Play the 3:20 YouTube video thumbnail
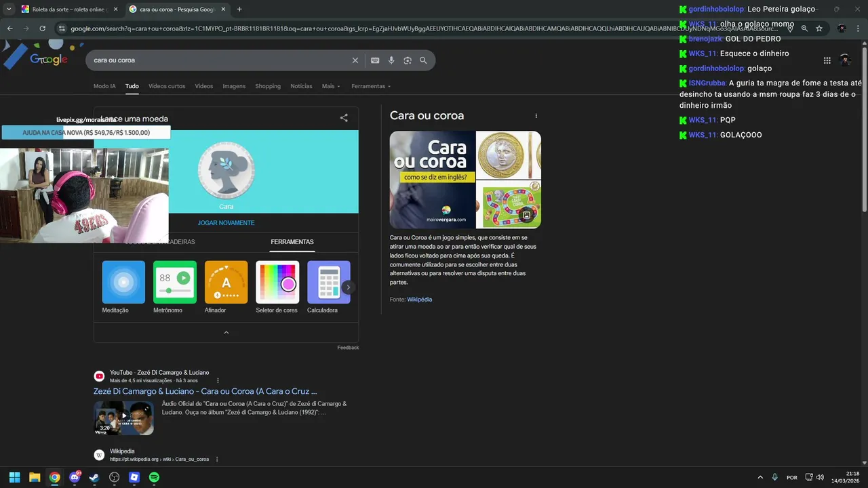This screenshot has width=868, height=488. [x=123, y=418]
